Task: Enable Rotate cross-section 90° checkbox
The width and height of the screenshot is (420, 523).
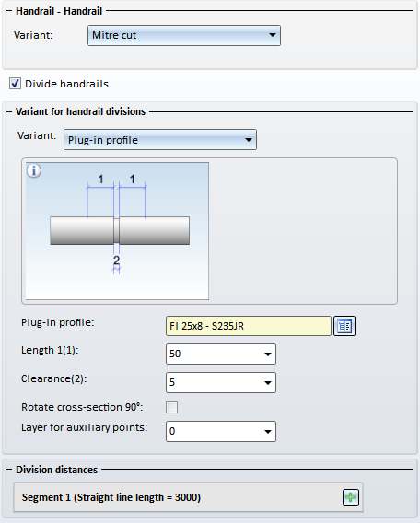Action: pyautogui.click(x=172, y=407)
